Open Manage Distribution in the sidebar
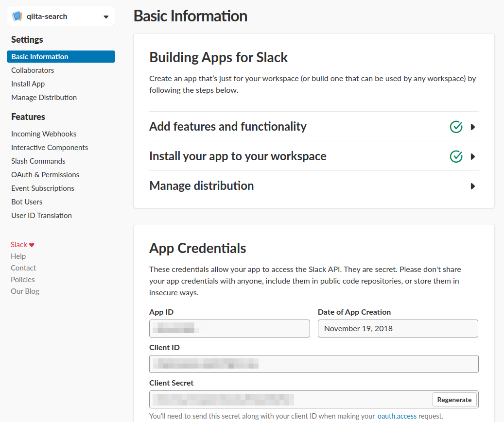This screenshot has width=504, height=422. click(x=44, y=98)
